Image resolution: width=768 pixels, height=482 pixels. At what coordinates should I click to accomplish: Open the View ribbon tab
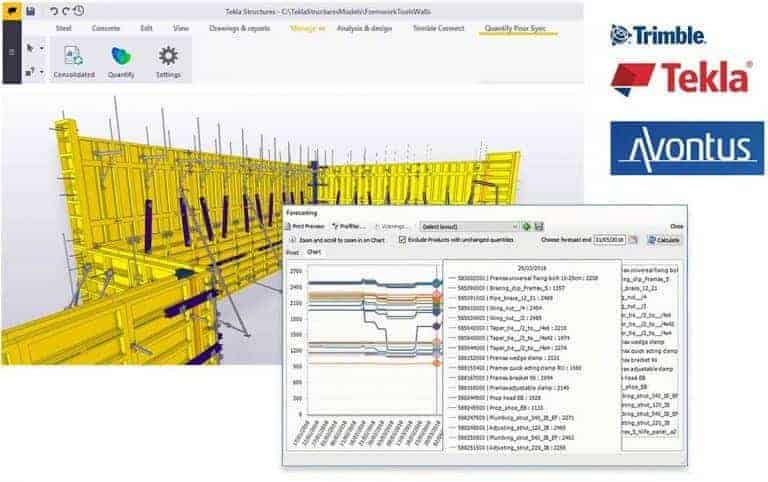(181, 28)
